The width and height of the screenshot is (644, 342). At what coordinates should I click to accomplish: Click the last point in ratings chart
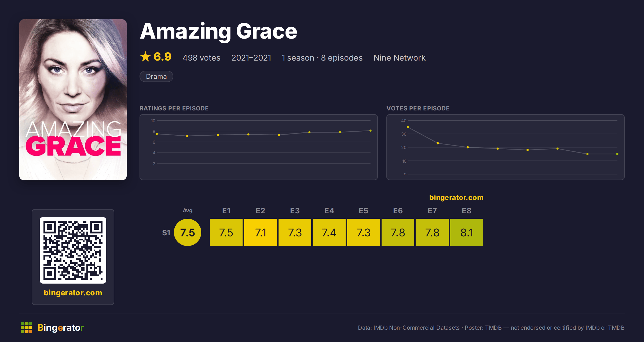point(371,131)
